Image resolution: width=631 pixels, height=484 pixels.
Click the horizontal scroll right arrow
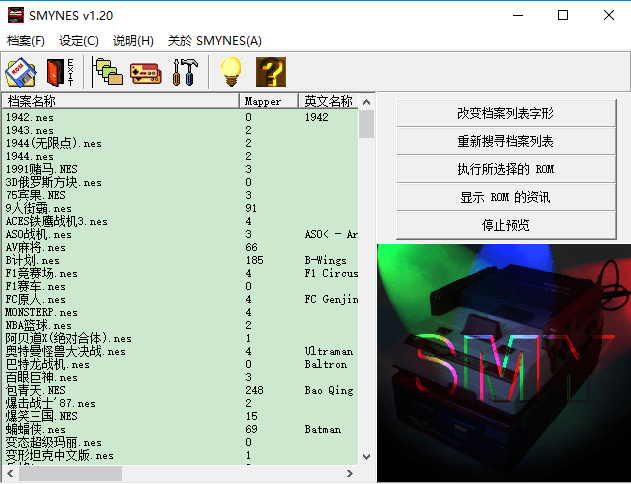click(x=350, y=473)
